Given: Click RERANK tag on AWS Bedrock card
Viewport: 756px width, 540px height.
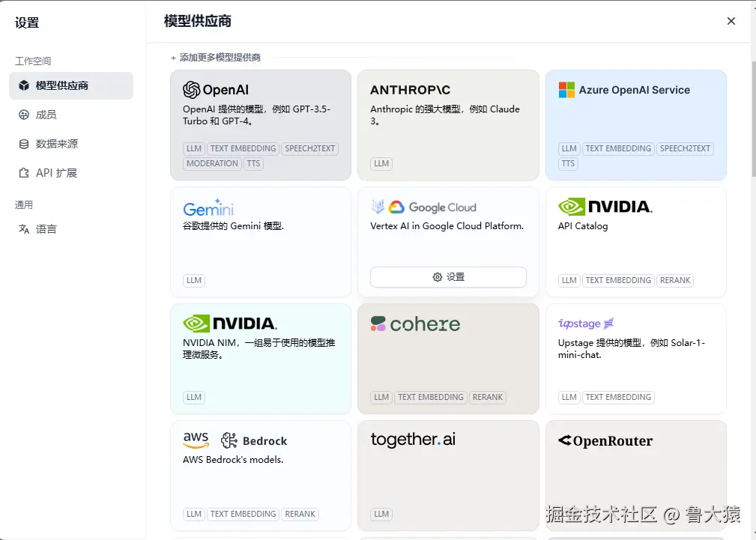Looking at the screenshot, I should (300, 514).
